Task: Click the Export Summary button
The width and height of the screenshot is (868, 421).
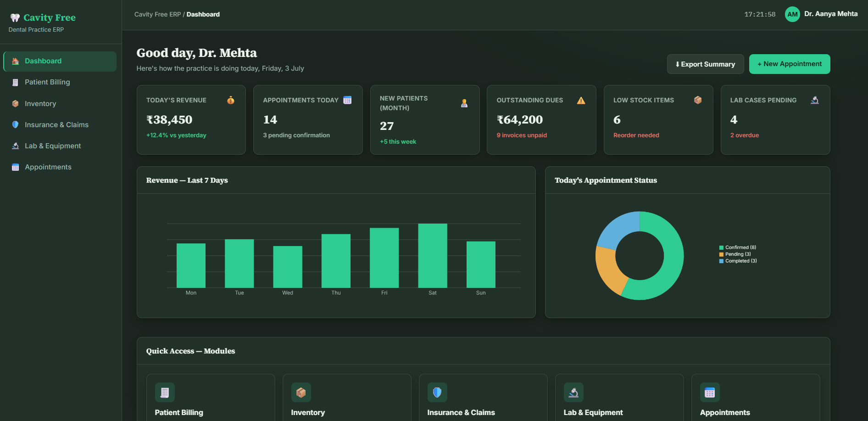Action: 705,64
